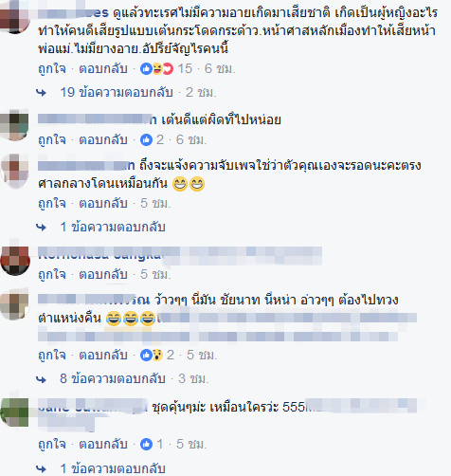This screenshot has height=476, width=451.
Task: Expand 1 ข้อความตอบกลับ under ศาลกลาง comment
Action: [x=113, y=227]
